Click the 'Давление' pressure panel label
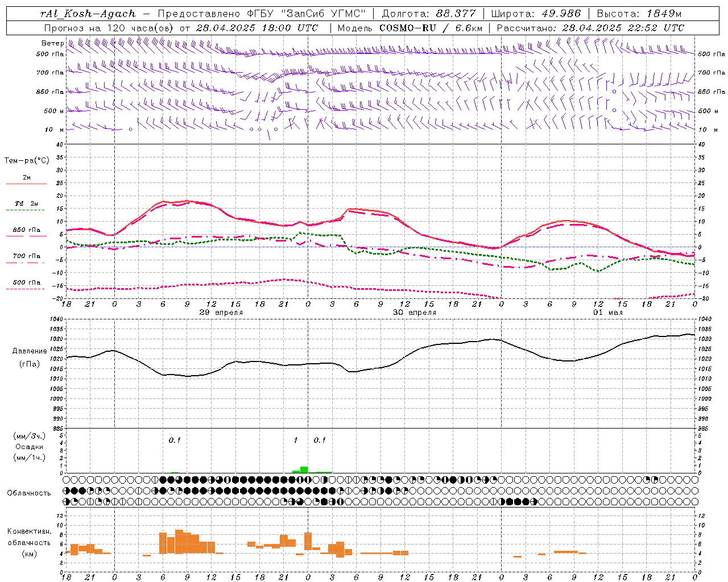Image resolution: width=728 pixels, height=582 pixels. click(x=30, y=351)
